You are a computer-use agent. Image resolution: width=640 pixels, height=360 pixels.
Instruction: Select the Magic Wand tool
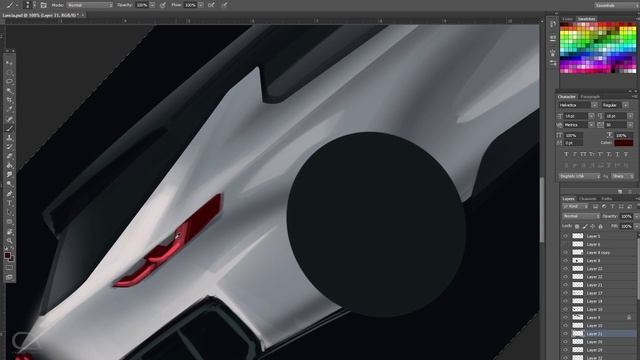(x=9, y=91)
